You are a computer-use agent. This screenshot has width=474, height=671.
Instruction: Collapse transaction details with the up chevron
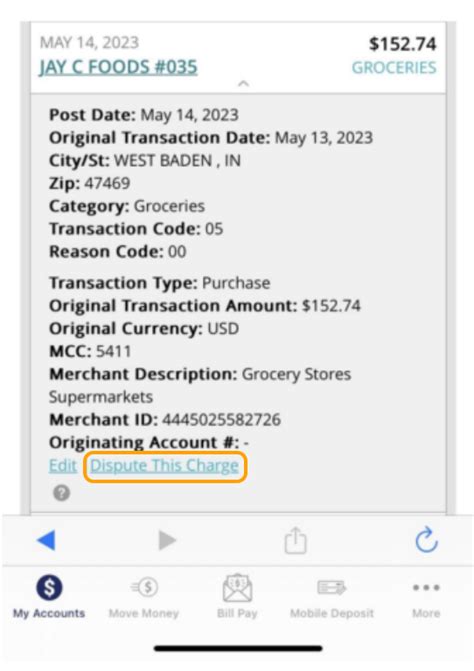point(243,83)
